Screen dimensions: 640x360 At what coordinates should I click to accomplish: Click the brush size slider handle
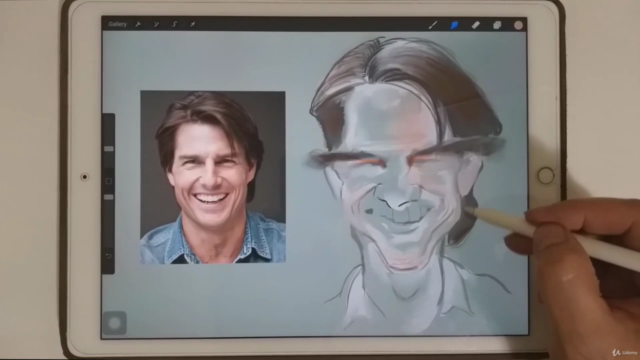[109, 149]
